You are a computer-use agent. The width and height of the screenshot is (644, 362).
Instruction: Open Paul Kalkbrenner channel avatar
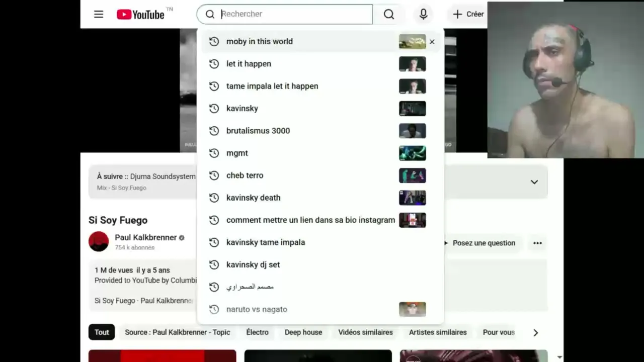coord(99,241)
